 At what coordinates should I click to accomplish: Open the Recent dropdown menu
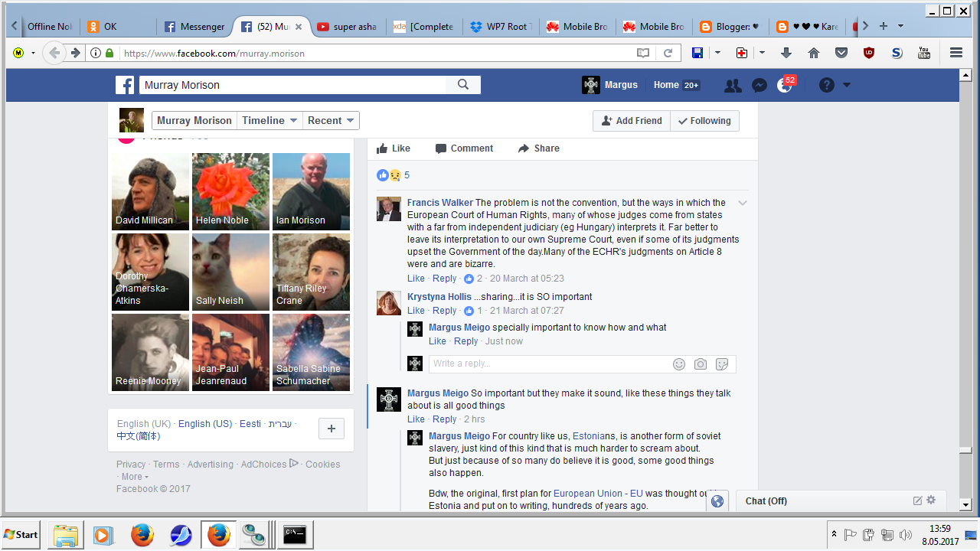[x=330, y=121]
